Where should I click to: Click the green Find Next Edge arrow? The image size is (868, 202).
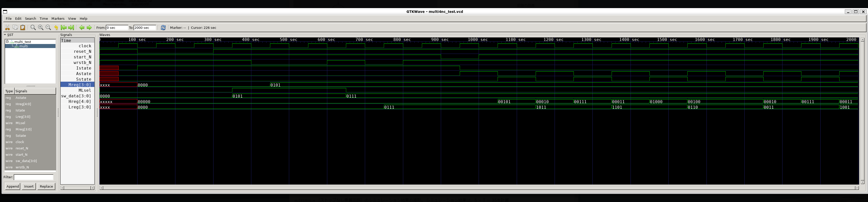pyautogui.click(x=89, y=27)
